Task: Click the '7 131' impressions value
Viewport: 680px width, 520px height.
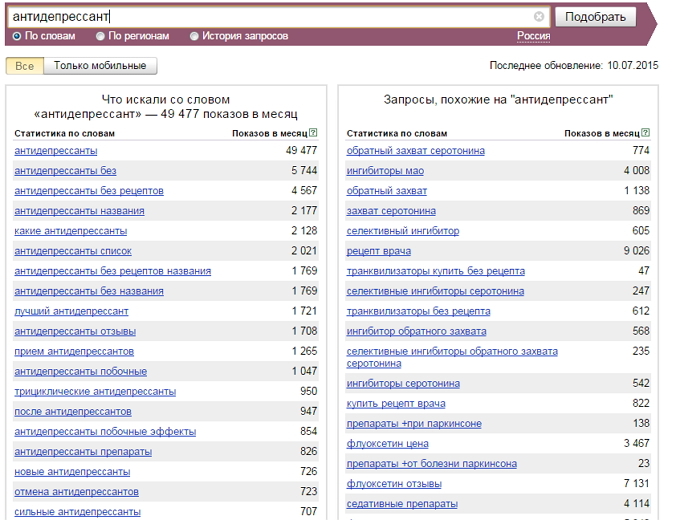Action: pyautogui.click(x=637, y=484)
